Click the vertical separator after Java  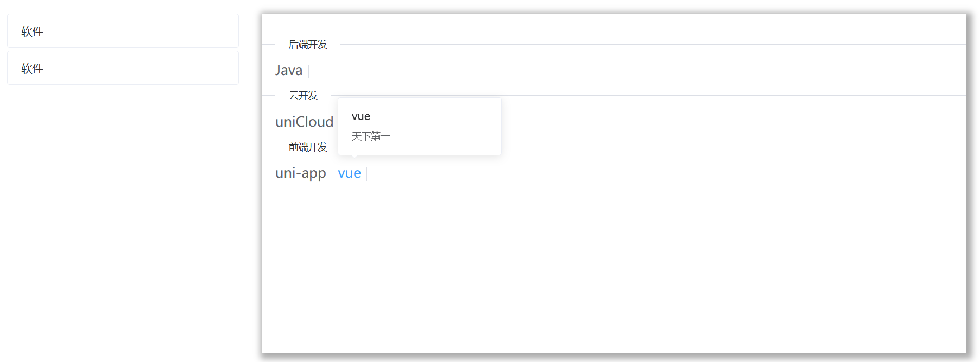pyautogui.click(x=309, y=71)
